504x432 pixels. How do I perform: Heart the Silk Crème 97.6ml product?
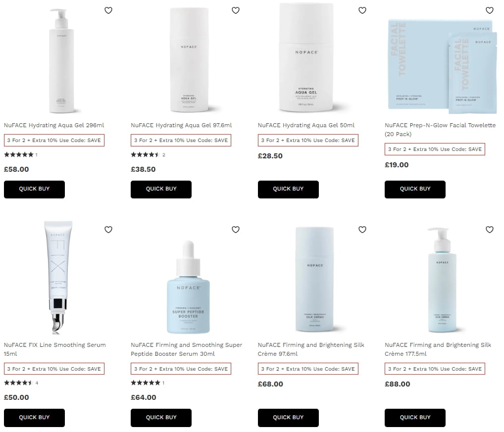click(362, 229)
